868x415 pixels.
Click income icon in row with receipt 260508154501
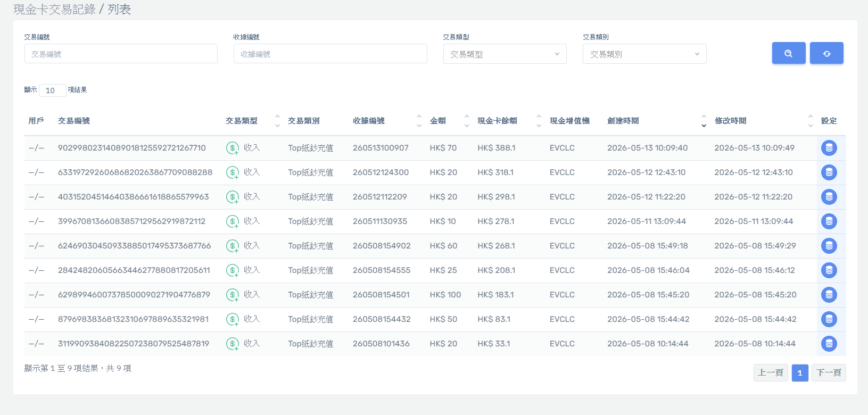[233, 295]
